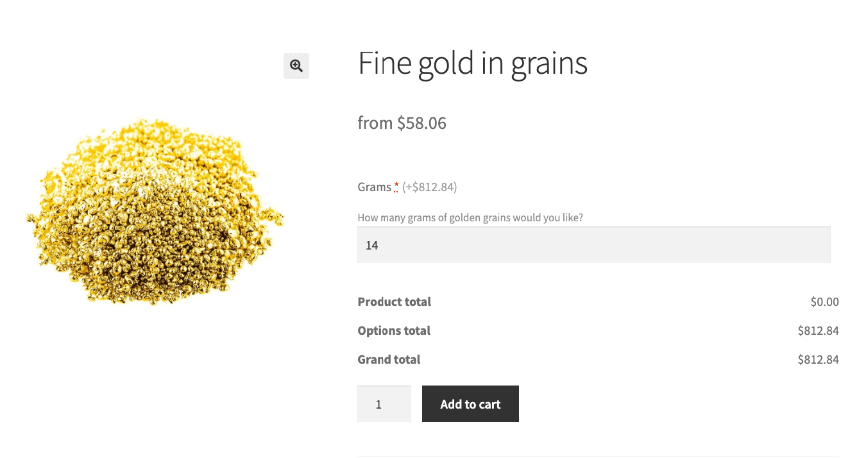
Task: Click the "How many grams" help text
Action: tap(470, 217)
